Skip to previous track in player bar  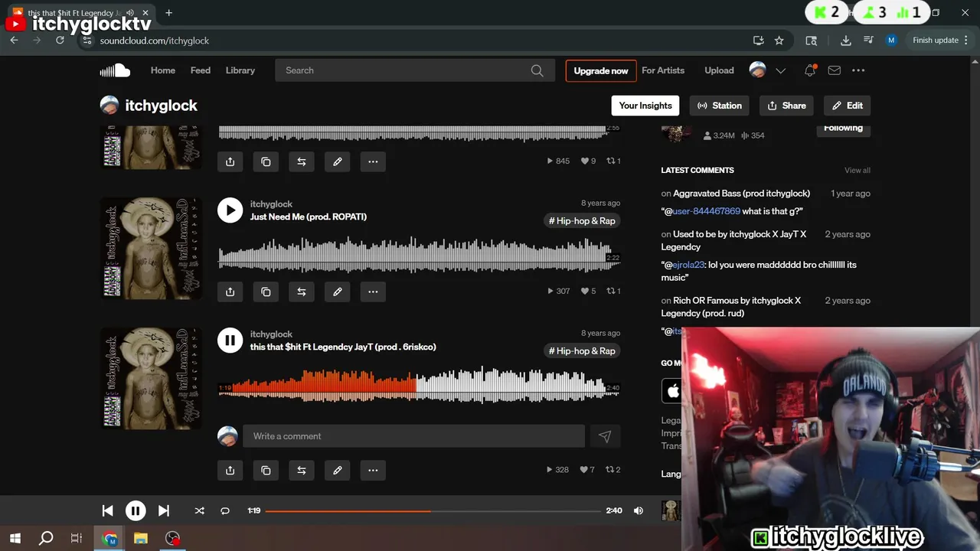108,510
